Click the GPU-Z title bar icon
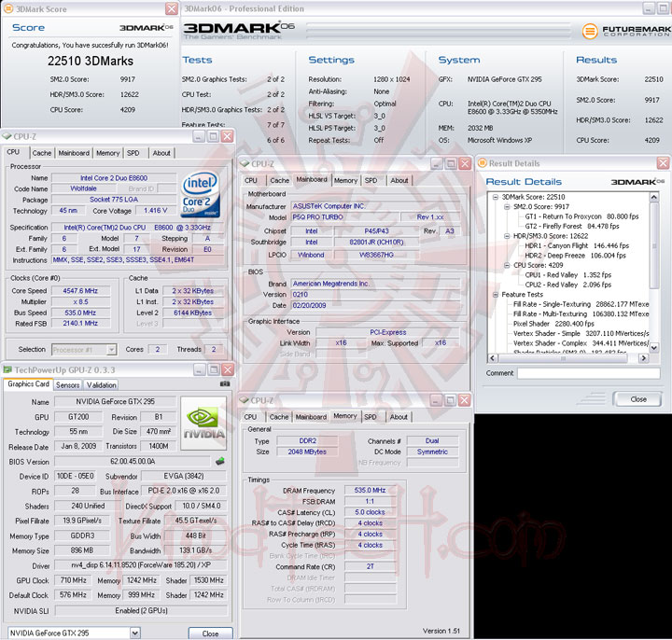672x640 pixels. point(7,369)
